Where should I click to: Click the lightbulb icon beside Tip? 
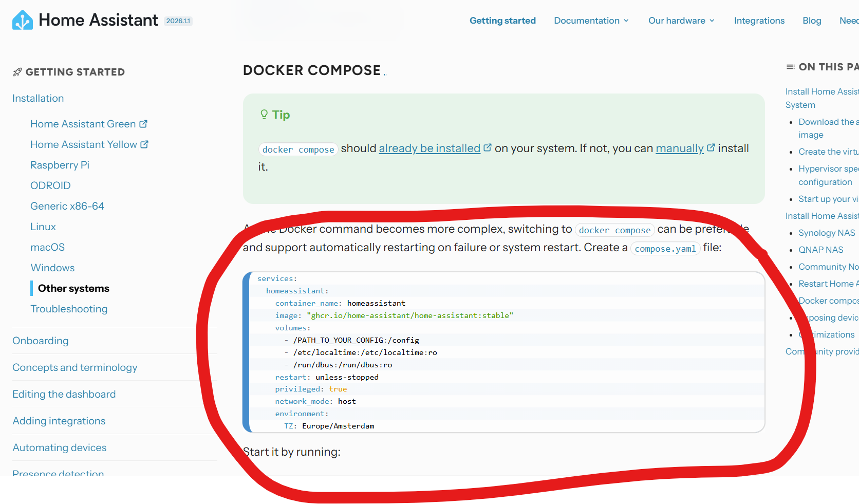(x=264, y=114)
